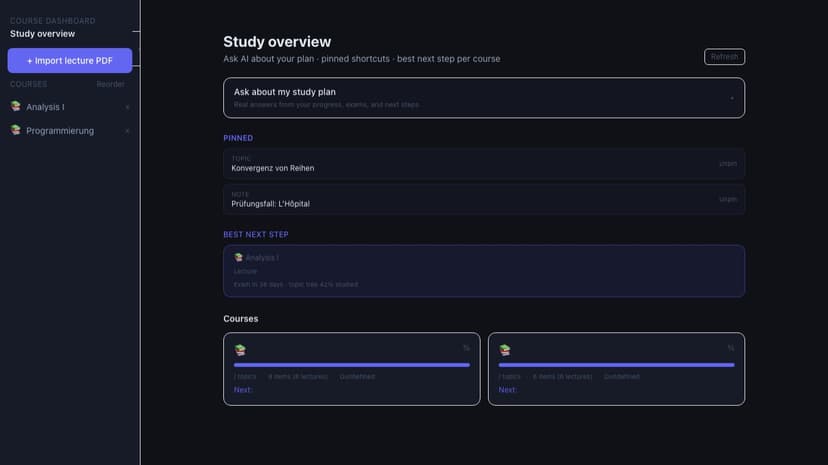Click the Courses heading above the cards
This screenshot has height=465, width=828.
241,319
